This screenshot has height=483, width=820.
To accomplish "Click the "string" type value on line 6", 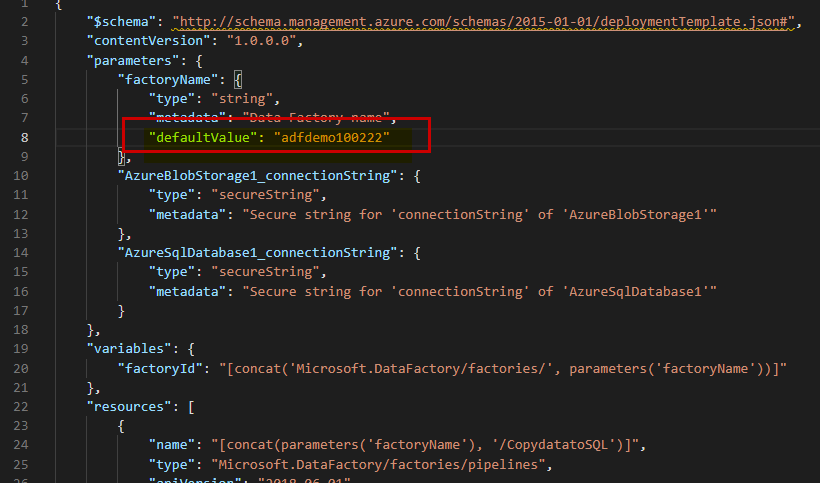I will tap(243, 99).
